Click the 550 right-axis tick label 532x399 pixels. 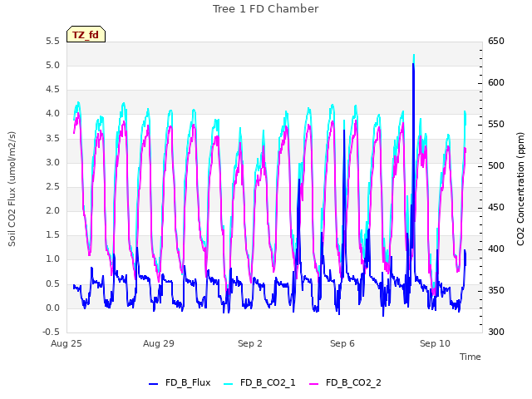pyautogui.click(x=496, y=125)
